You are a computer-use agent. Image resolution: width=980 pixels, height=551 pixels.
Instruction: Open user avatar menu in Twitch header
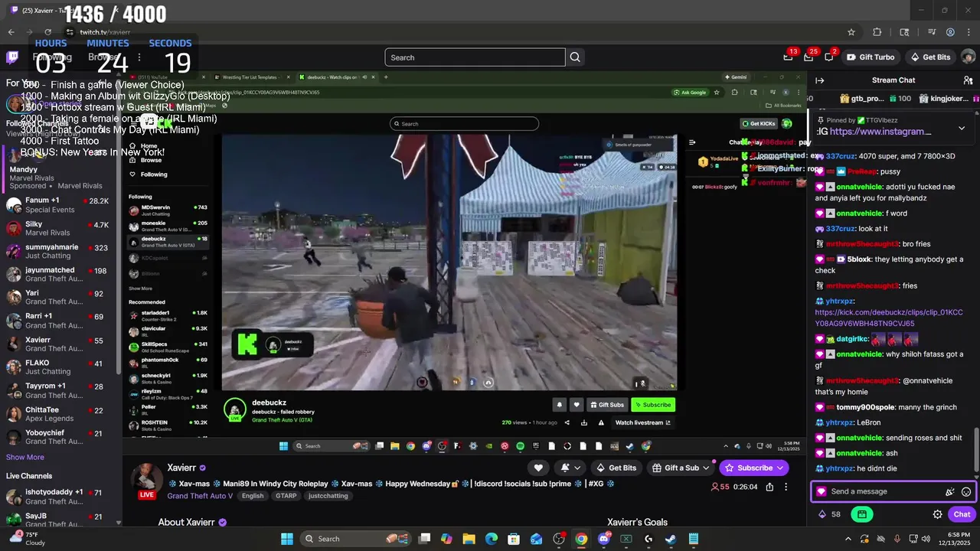tap(968, 57)
